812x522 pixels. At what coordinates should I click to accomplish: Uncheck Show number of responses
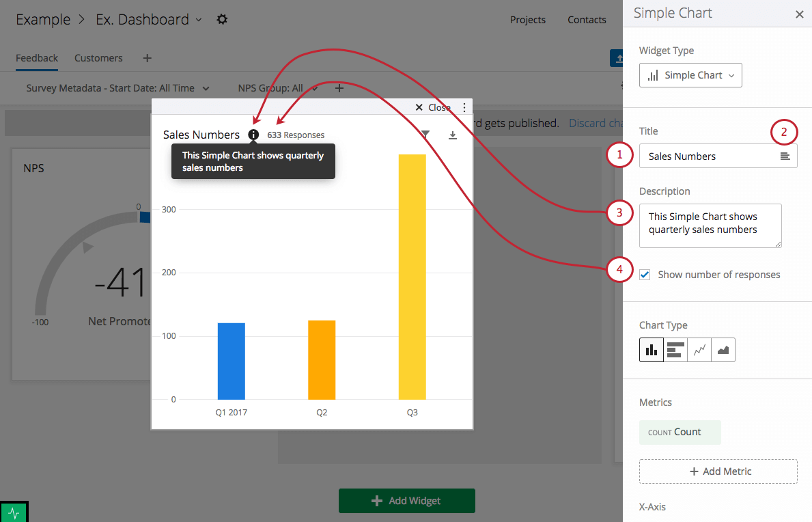pos(645,275)
